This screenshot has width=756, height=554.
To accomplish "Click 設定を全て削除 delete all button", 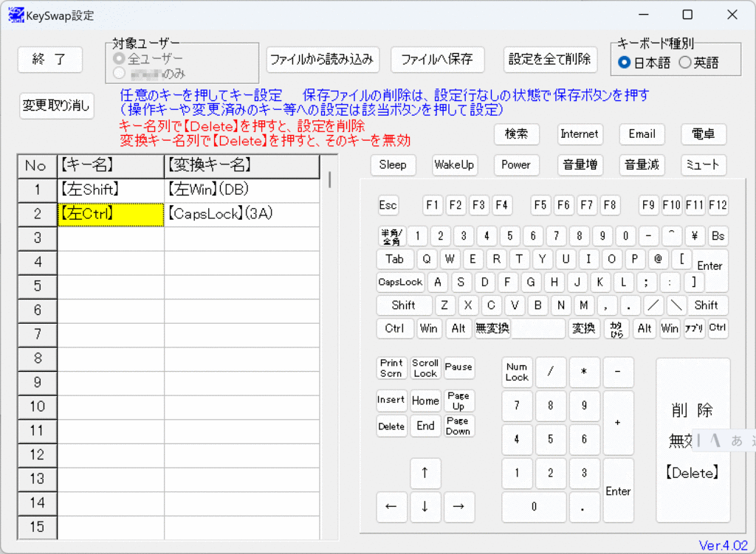I will tap(550, 60).
